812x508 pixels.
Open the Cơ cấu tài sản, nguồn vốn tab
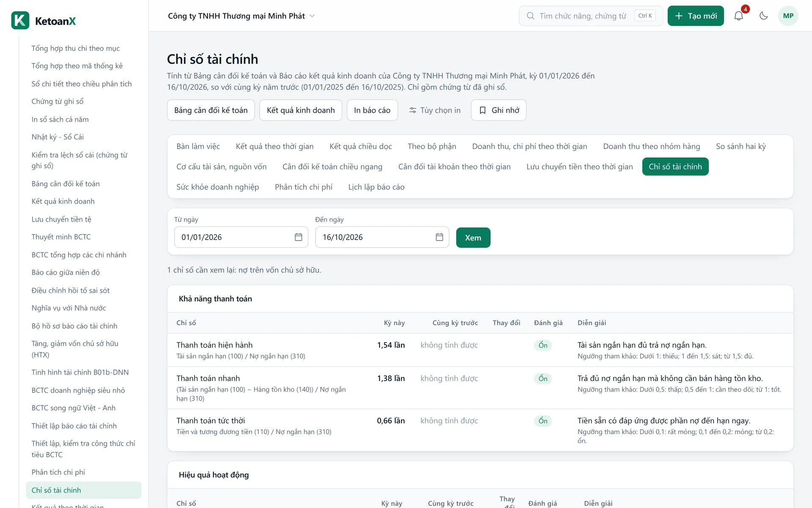222,167
